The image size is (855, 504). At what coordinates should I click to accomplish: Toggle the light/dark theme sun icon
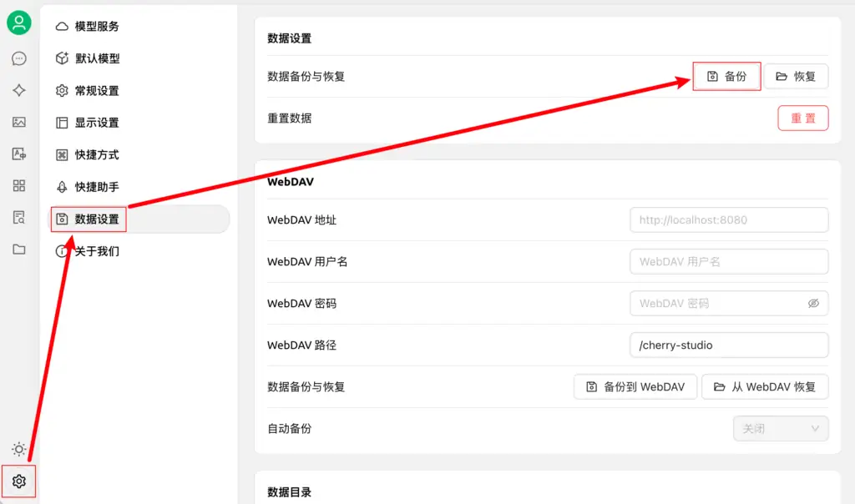pyautogui.click(x=18, y=449)
